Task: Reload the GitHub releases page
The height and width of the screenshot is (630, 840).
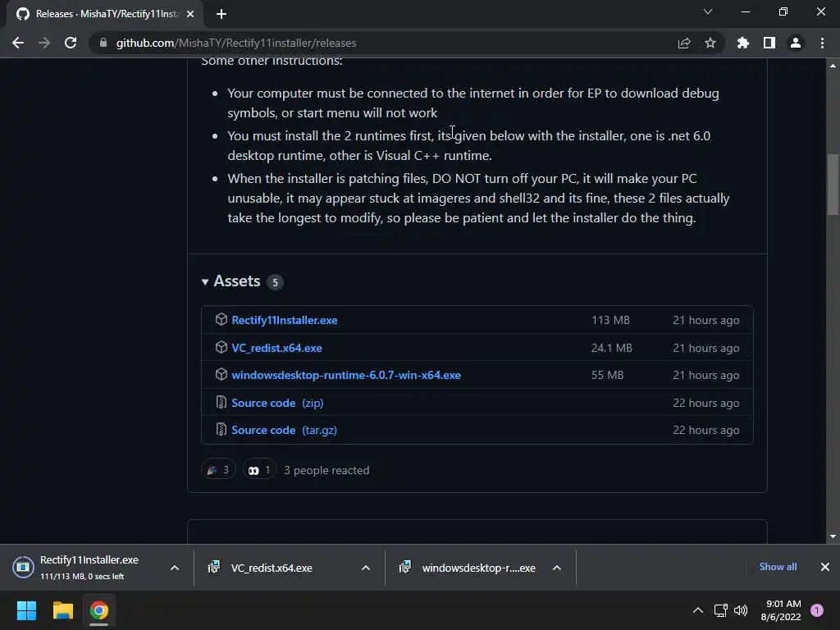Action: 71,43
